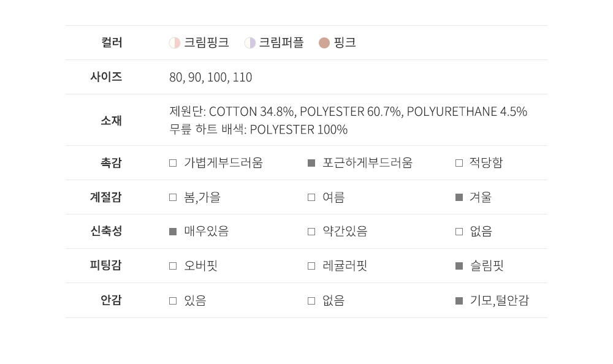Uncheck the 겨울 season box
This screenshot has width=613, height=364.
point(459,197)
